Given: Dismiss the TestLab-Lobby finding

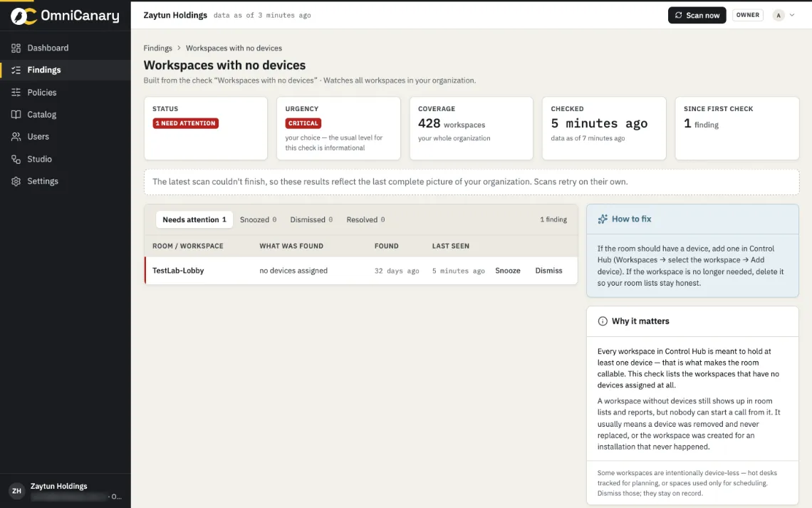Looking at the screenshot, I should (x=548, y=270).
